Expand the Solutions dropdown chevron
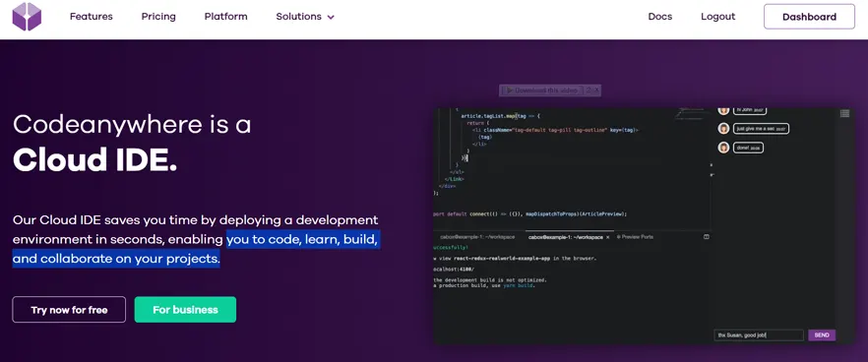The width and height of the screenshot is (868, 362). click(x=331, y=17)
